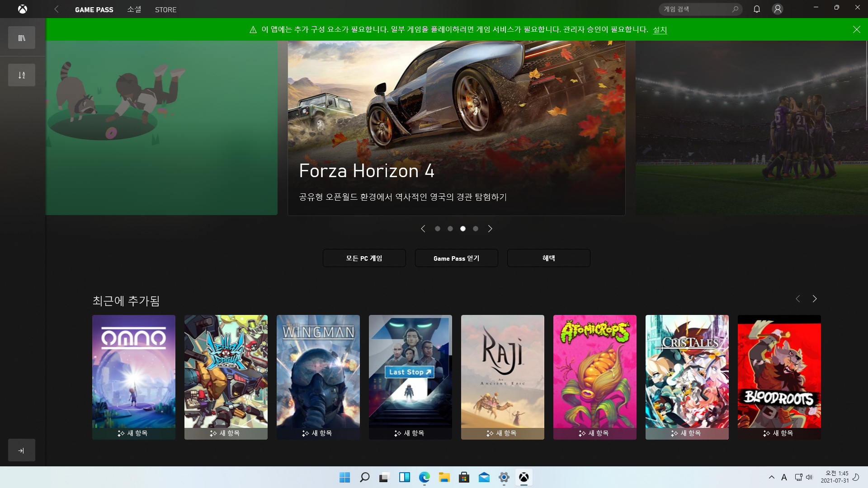Open the raccoon donut game banner
The image size is (868, 488).
coord(161,128)
